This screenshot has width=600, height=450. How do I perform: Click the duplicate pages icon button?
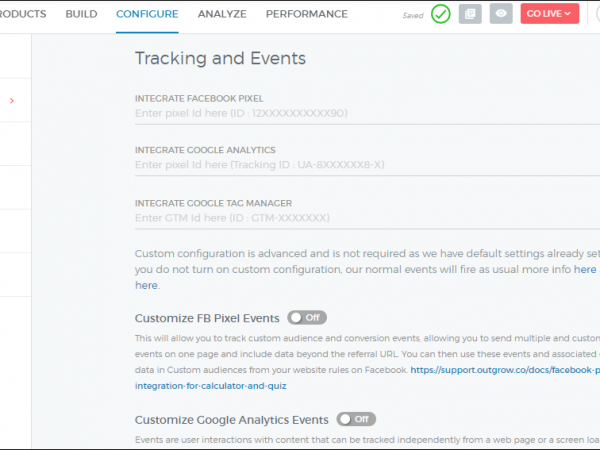470,14
